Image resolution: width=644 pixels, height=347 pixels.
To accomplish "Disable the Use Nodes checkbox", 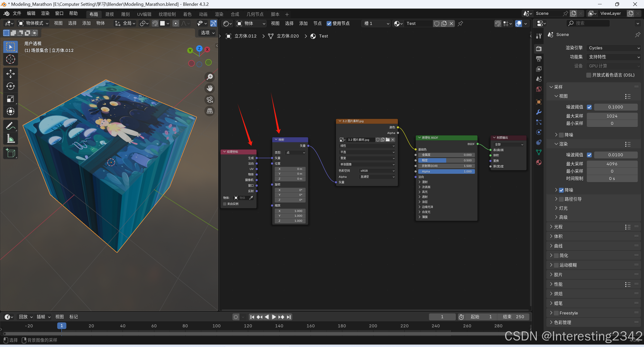I will tap(329, 23).
